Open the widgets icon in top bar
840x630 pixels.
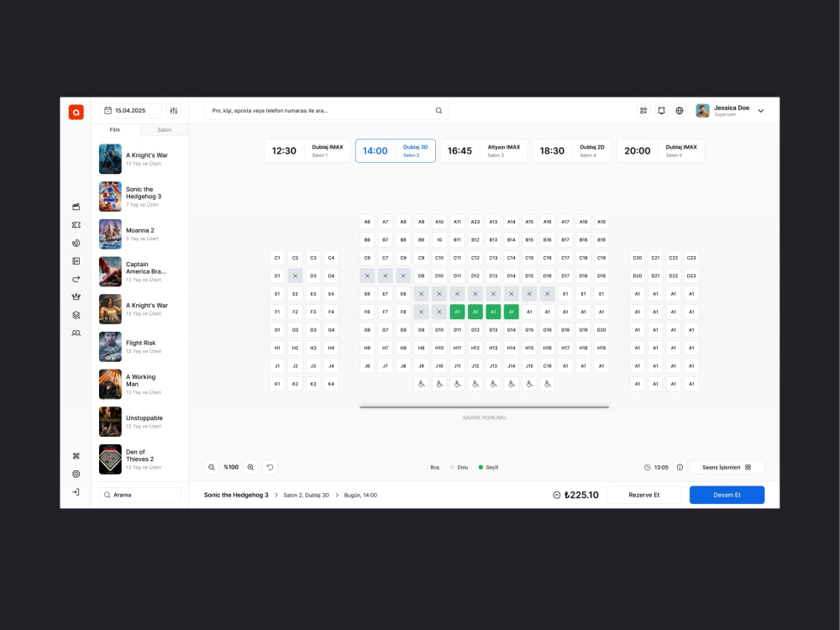[643, 110]
